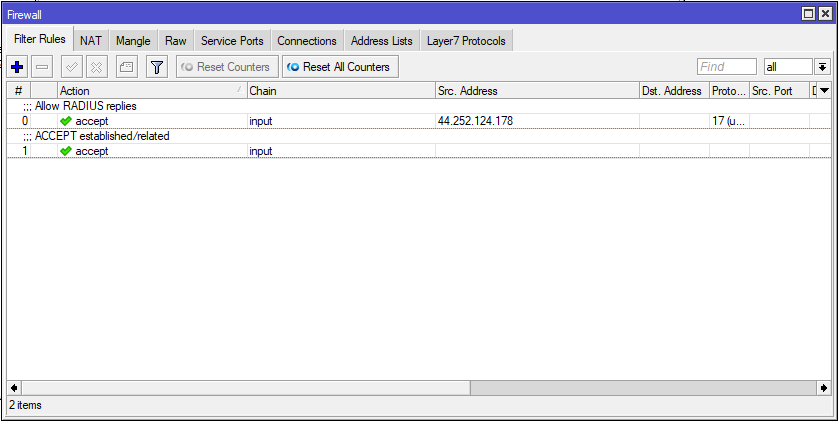Click the Layer7 Protocols tab
Image resolution: width=839 pixels, height=424 pixels.
[x=466, y=41]
